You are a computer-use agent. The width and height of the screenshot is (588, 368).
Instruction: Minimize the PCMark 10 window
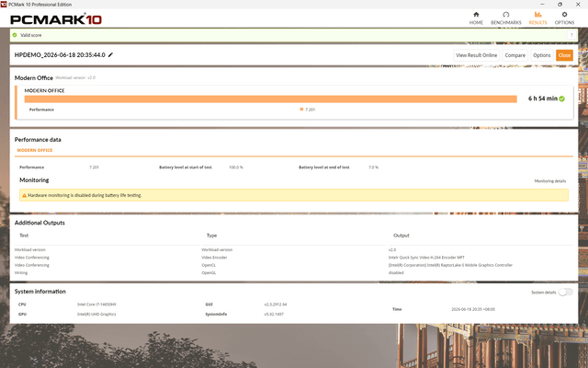542,4
